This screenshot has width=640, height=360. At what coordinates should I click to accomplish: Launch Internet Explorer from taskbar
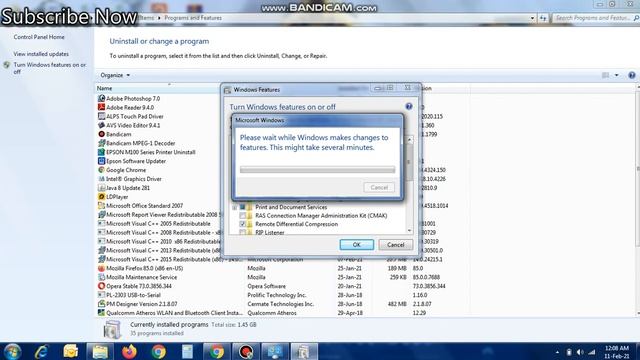(x=42, y=351)
